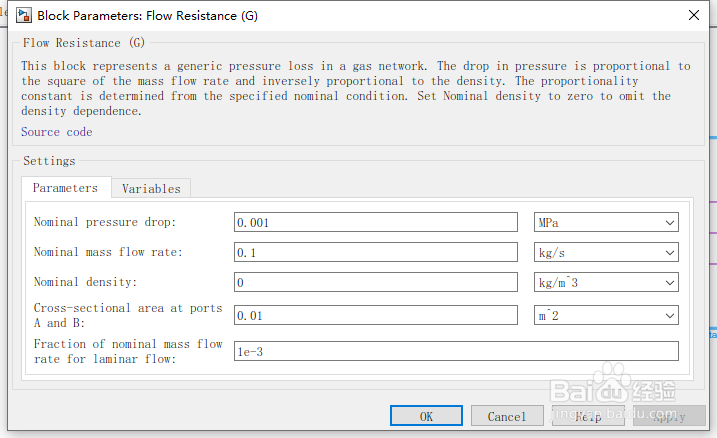Open the kg/m^3 density unit dropdown
717x438 pixels.
(x=606, y=282)
